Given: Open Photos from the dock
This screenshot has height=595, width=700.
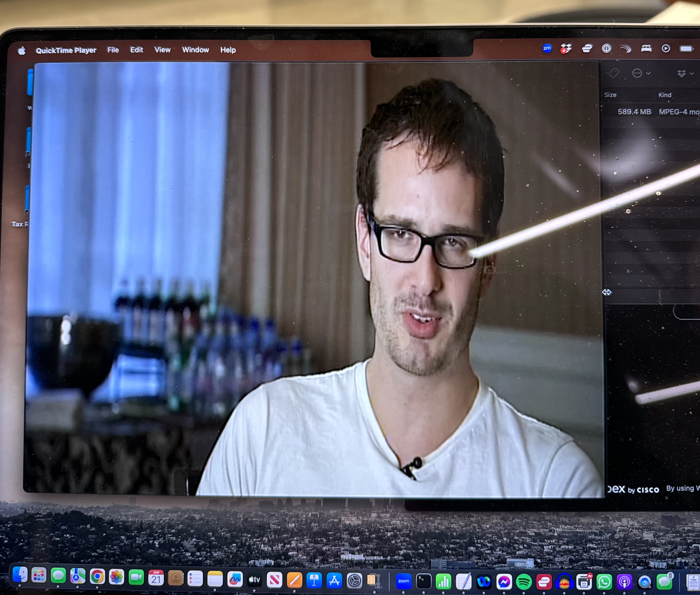Looking at the screenshot, I should [x=117, y=577].
